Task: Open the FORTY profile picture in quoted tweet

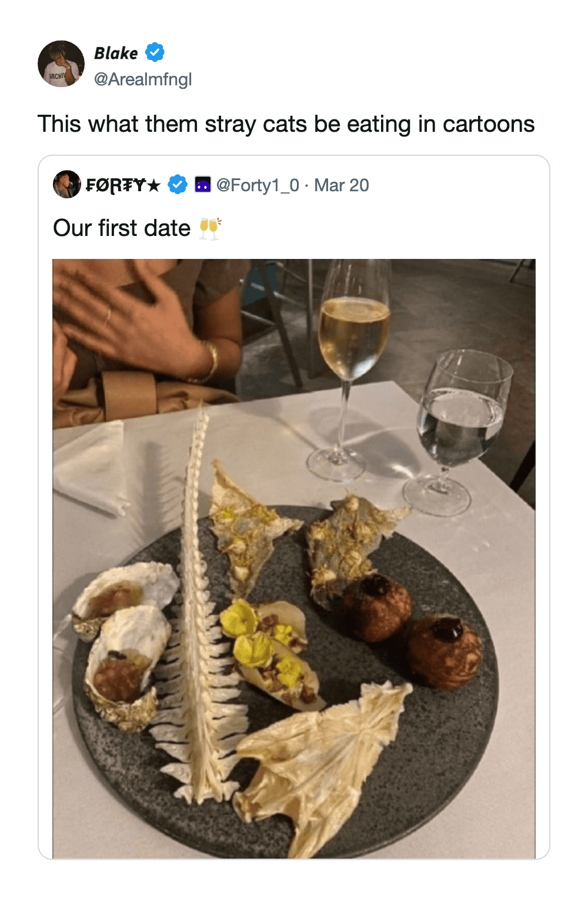Action: click(x=66, y=185)
